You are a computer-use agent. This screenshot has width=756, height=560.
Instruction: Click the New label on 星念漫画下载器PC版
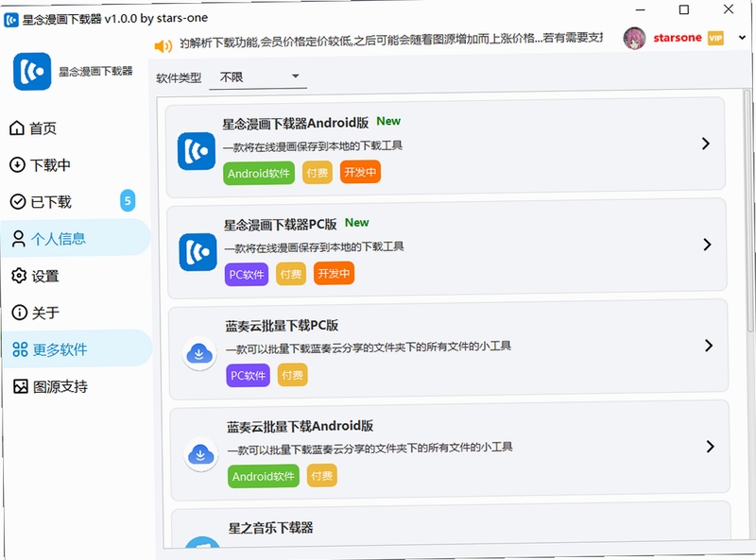point(357,223)
